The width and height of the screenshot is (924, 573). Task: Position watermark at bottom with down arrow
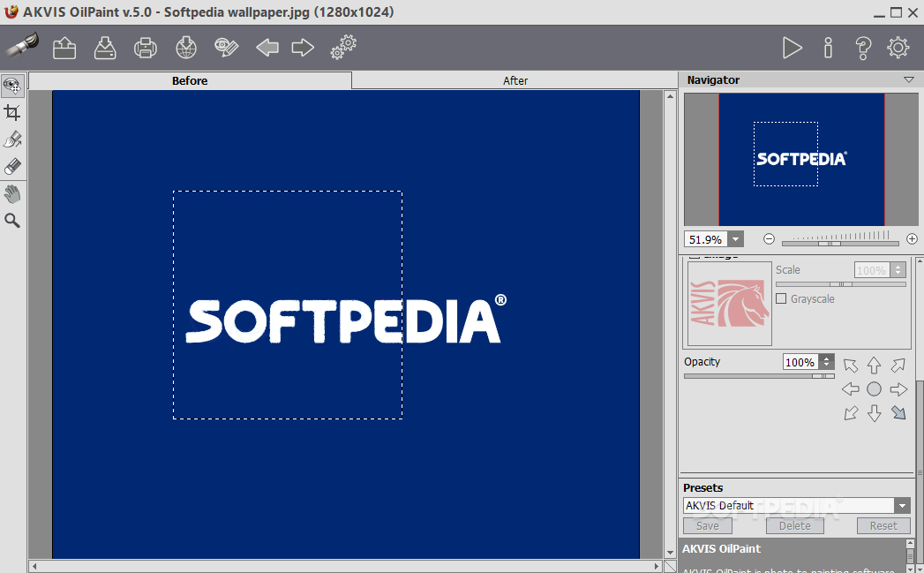pyautogui.click(x=874, y=413)
